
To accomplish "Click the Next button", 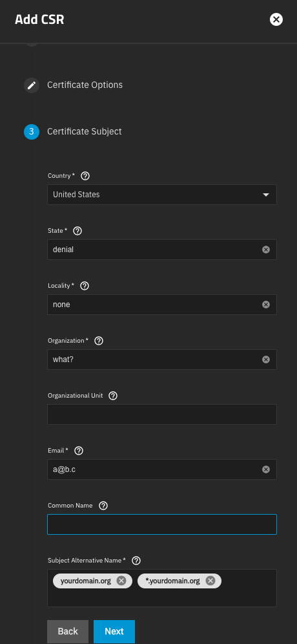I will 114,632.
